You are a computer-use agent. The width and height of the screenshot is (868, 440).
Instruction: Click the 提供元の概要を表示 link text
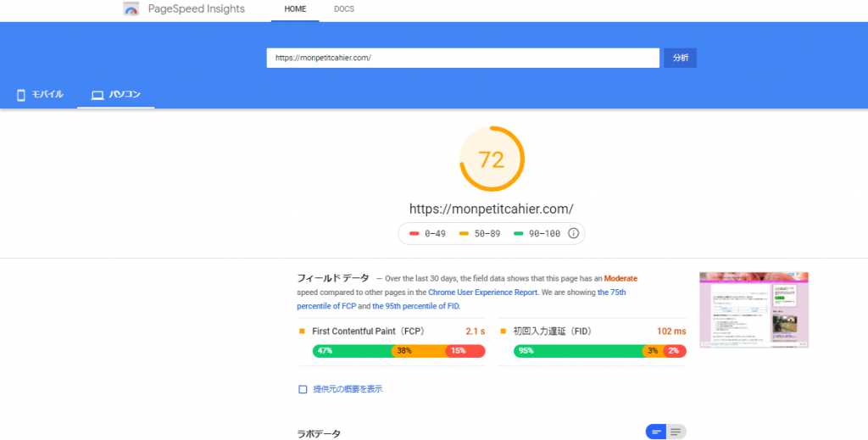pos(348,390)
